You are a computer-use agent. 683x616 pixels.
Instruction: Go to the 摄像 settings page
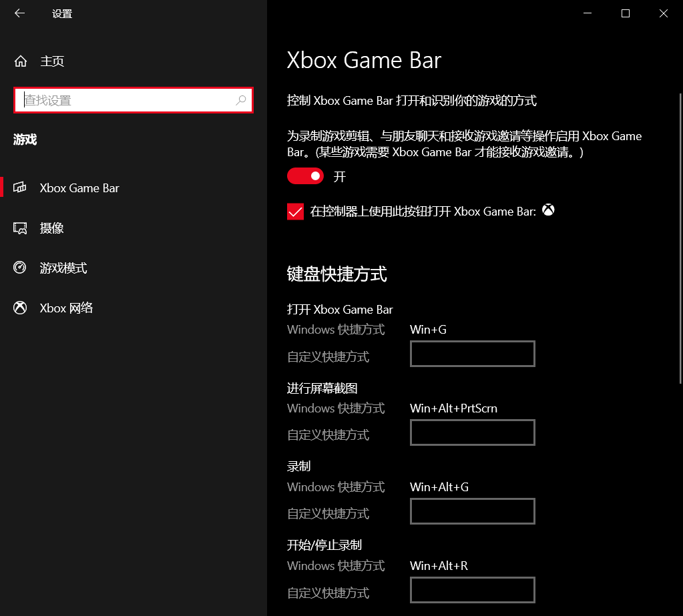click(134, 228)
